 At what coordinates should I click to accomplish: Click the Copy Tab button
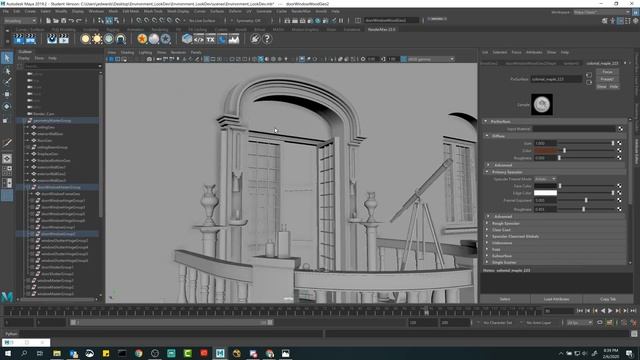[608, 299]
